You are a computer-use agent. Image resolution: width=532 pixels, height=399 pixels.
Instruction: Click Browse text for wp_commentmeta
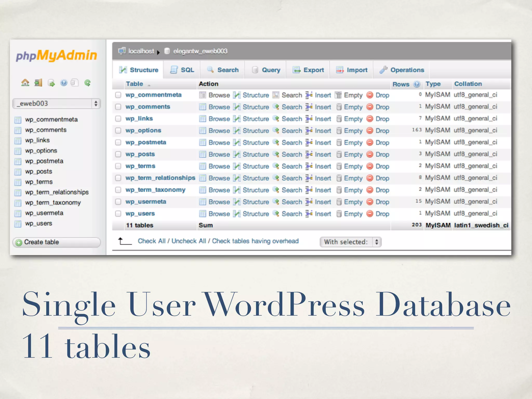click(219, 95)
